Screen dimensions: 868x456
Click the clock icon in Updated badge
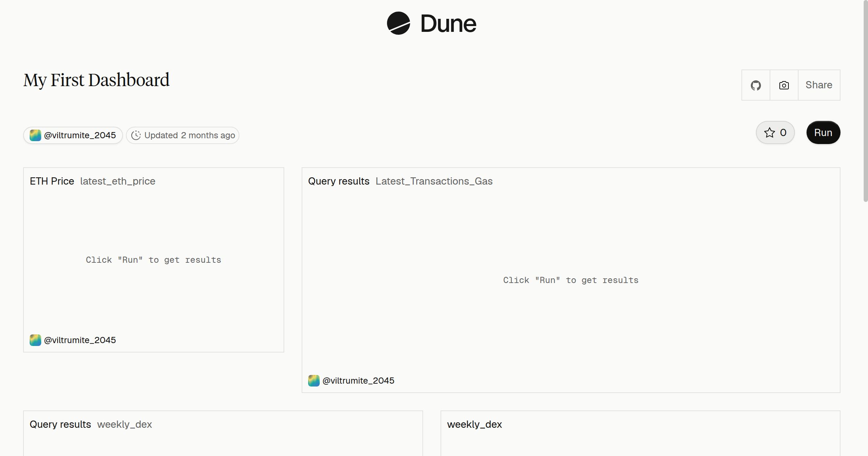point(136,135)
